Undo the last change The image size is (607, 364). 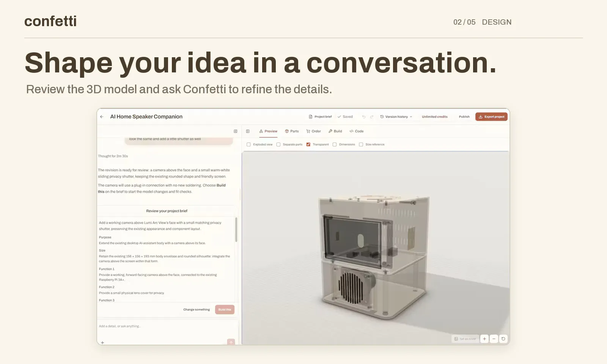364,117
